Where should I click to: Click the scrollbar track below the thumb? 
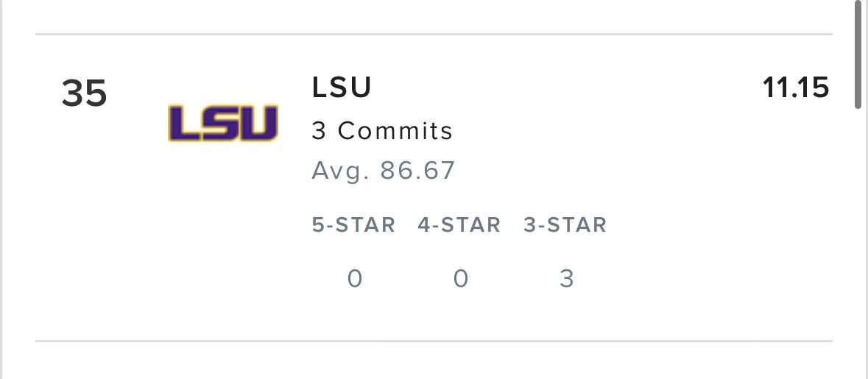858,244
